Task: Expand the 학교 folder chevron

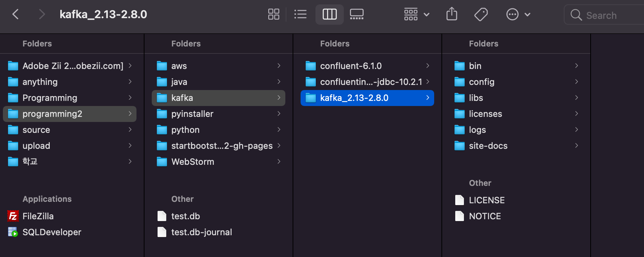Action: pos(130,162)
